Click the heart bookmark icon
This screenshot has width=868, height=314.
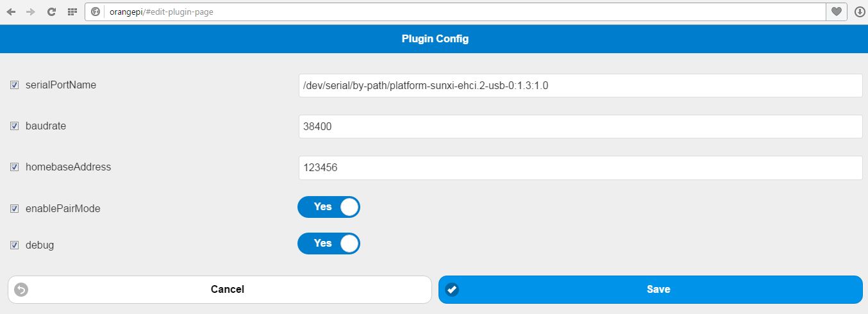(836, 12)
